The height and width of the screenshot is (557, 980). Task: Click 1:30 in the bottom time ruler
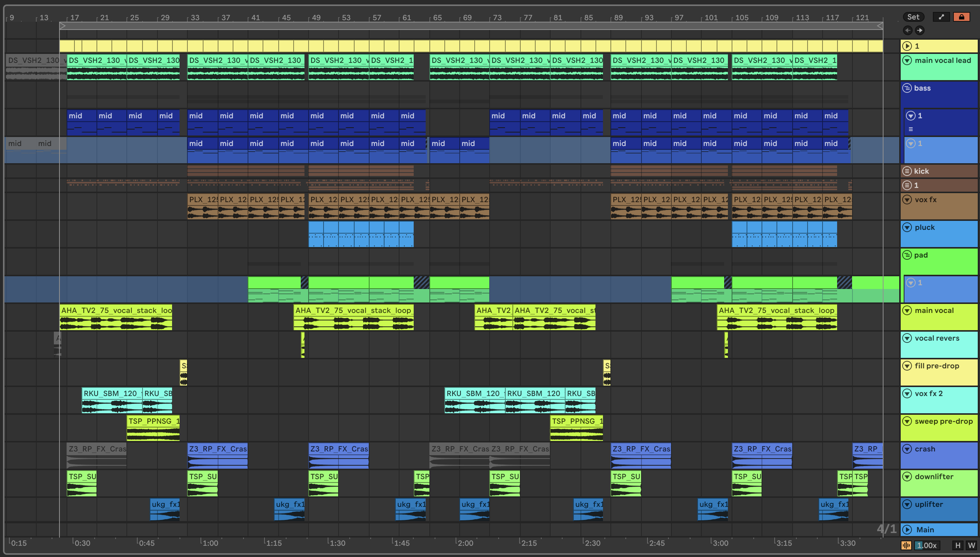[x=337, y=543]
